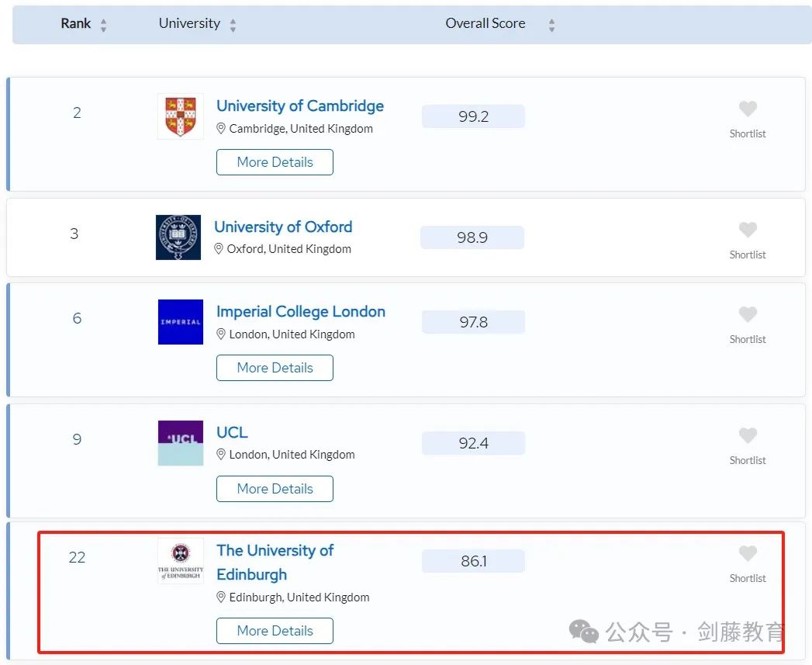
Task: Open UCL purple logo
Action: click(180, 443)
